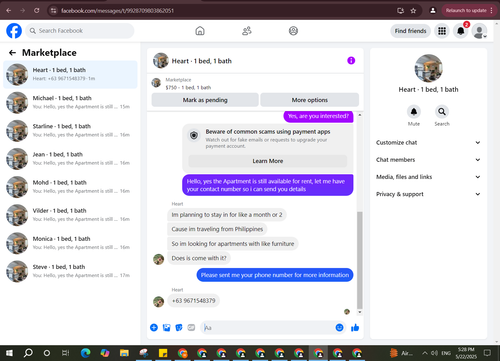This screenshot has height=361, width=500.
Task: Click the Facebook logo
Action: 14,31
